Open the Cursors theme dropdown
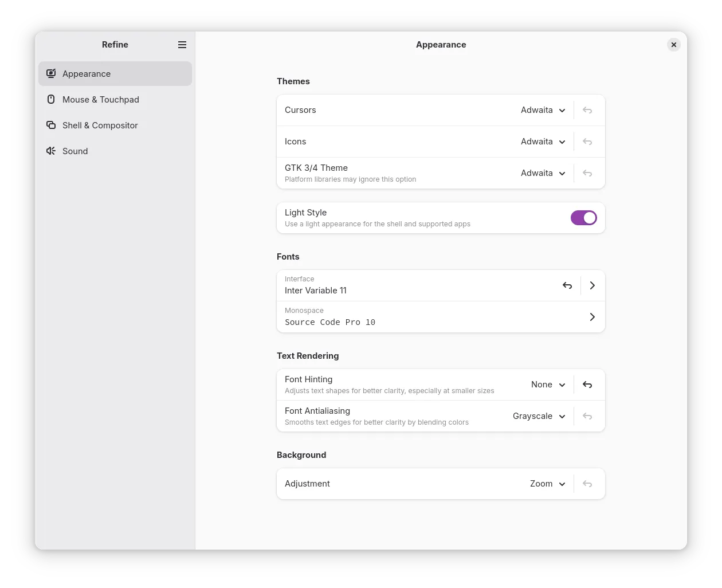Image resolution: width=722 pixels, height=588 pixels. point(543,110)
